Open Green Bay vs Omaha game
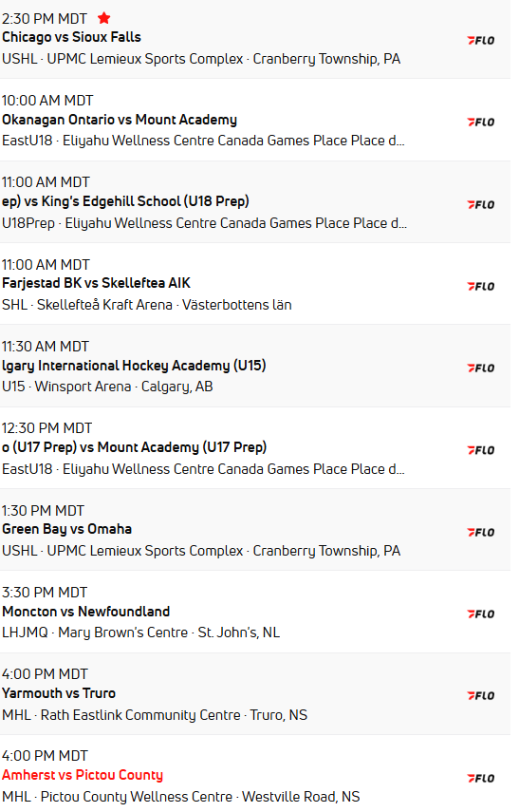The width and height of the screenshot is (519, 812). [66, 529]
